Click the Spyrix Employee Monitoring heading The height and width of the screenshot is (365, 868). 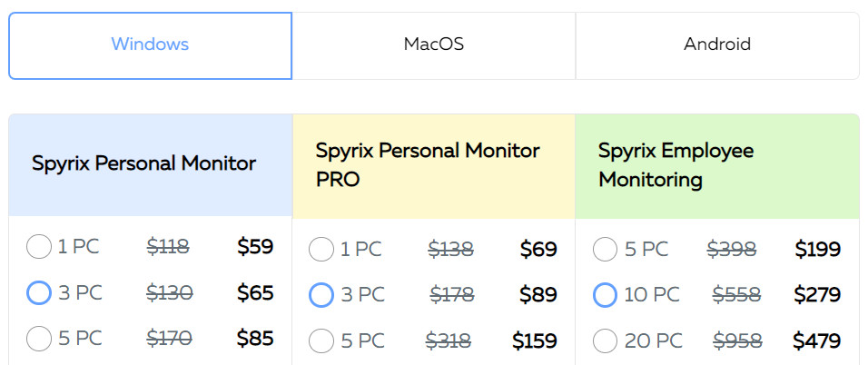(x=676, y=165)
